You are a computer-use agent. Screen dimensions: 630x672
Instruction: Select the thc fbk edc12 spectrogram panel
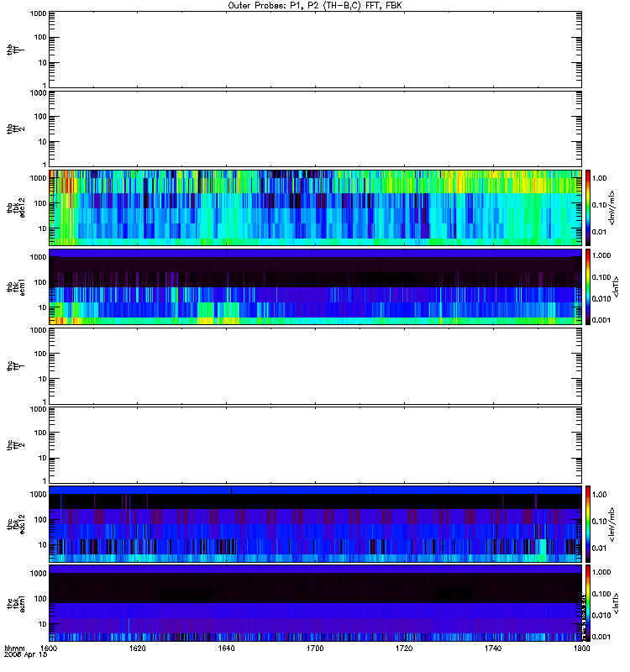point(316,523)
